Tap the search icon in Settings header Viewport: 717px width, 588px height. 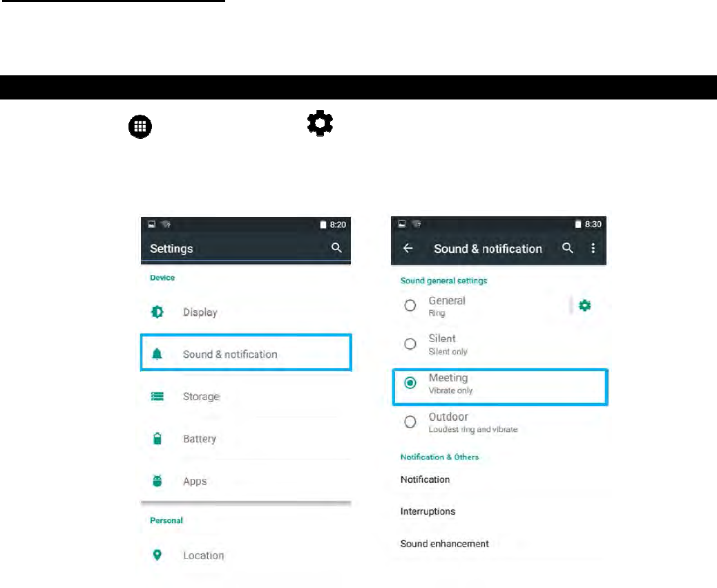[x=336, y=248]
